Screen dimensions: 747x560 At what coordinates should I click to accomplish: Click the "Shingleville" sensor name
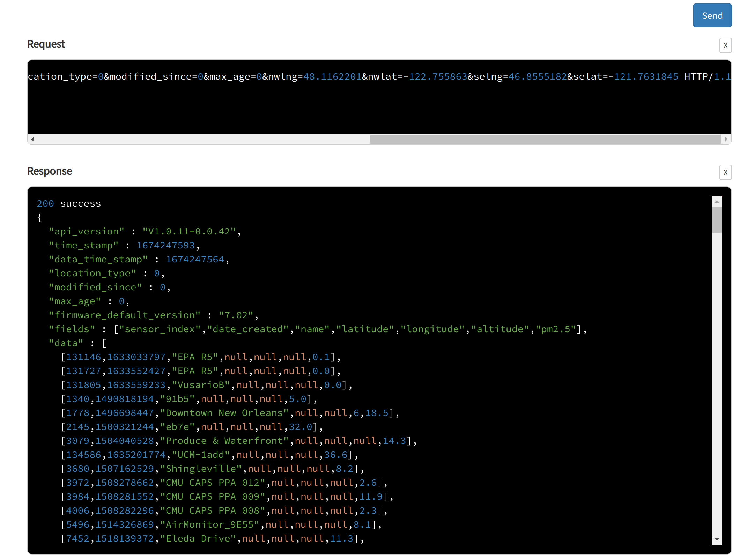[x=201, y=469]
